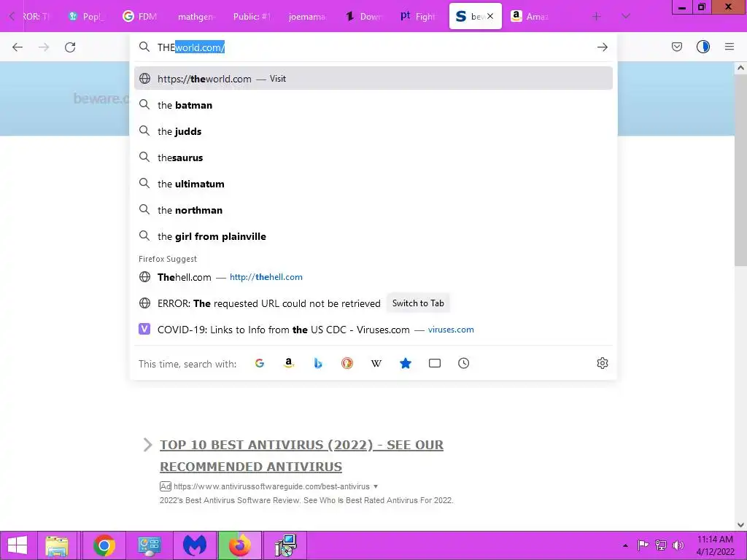
Task: Search this time with Amazon
Action: tap(289, 363)
